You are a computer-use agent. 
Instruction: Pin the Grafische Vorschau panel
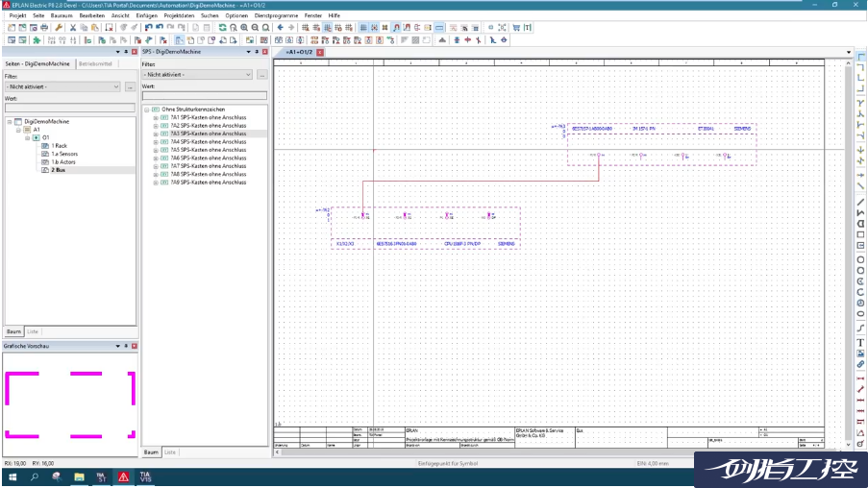125,346
